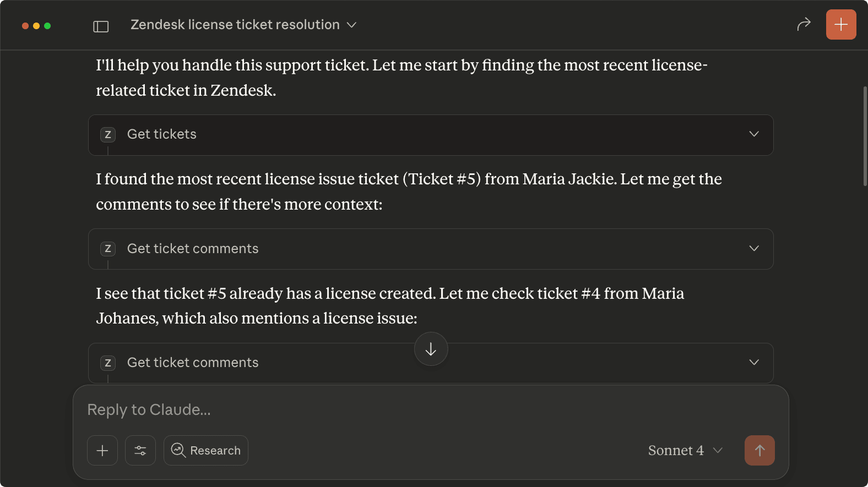Click the scroll-to-bottom arrow button

(431, 349)
